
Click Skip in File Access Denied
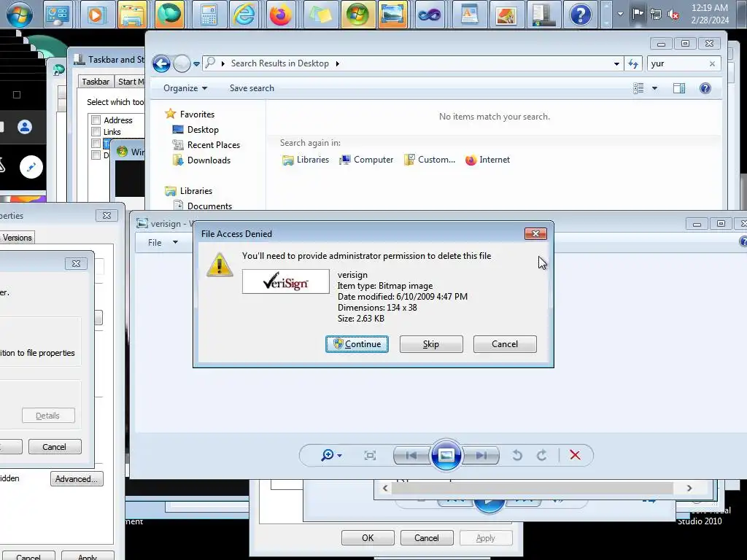430,344
